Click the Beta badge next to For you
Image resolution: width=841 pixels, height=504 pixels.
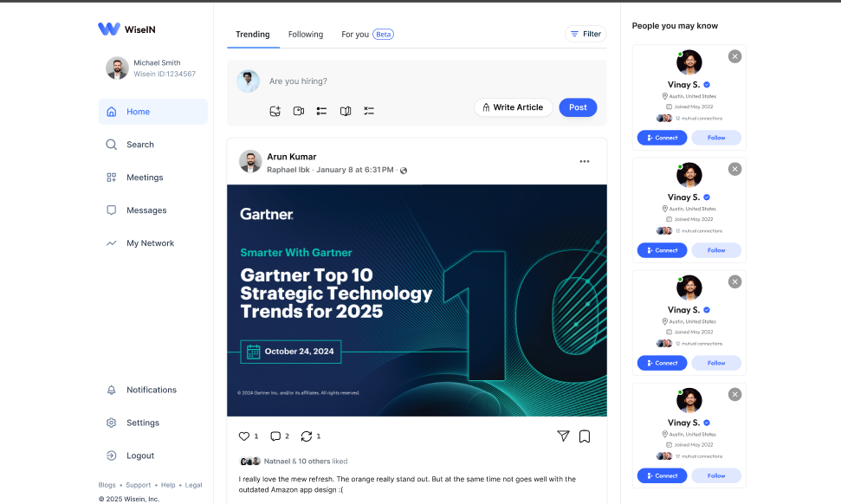[x=384, y=35]
